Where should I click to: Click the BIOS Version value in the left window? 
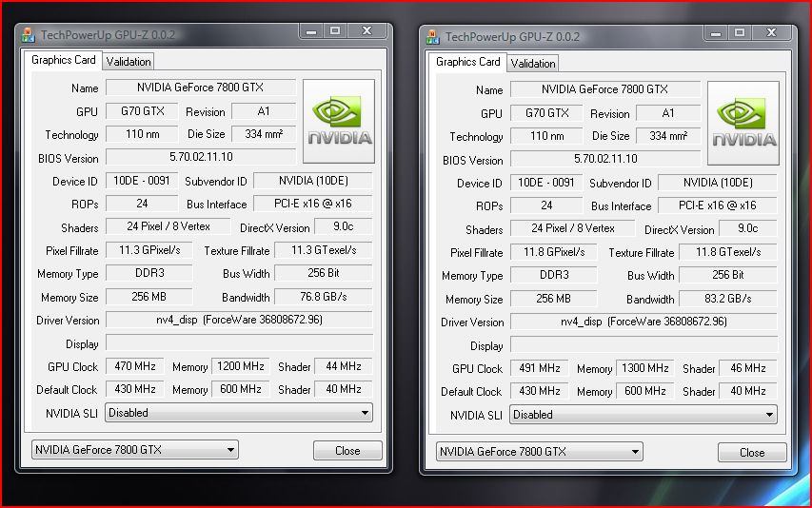tap(201, 157)
